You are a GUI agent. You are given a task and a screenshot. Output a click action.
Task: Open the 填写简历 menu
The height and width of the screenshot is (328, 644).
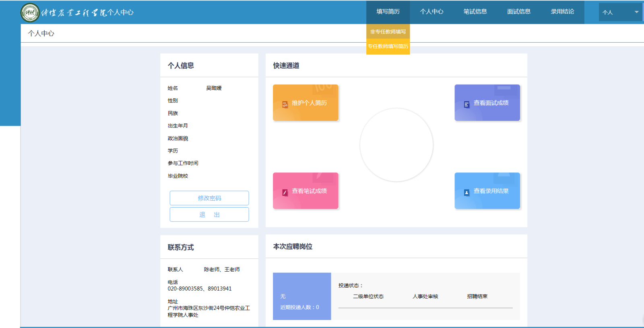point(388,12)
